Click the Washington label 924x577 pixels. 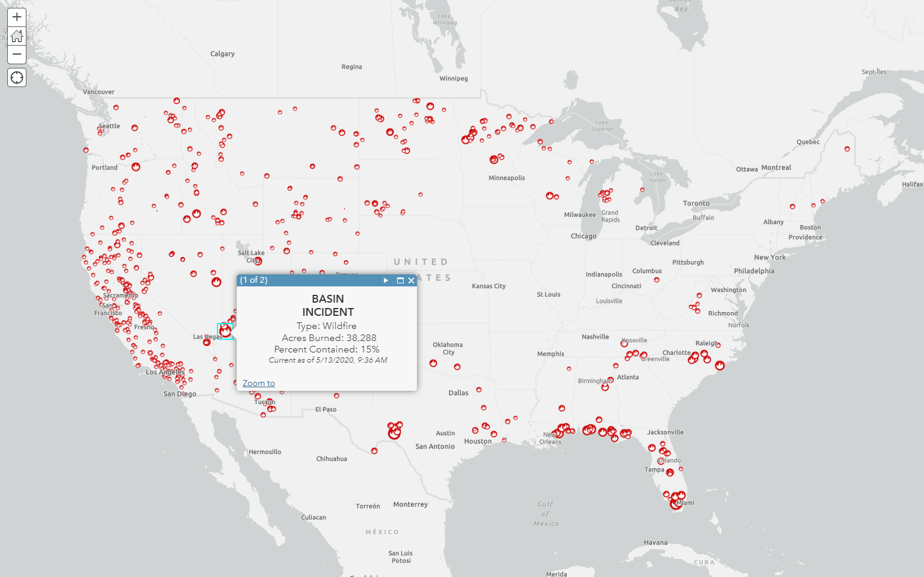[x=728, y=290]
